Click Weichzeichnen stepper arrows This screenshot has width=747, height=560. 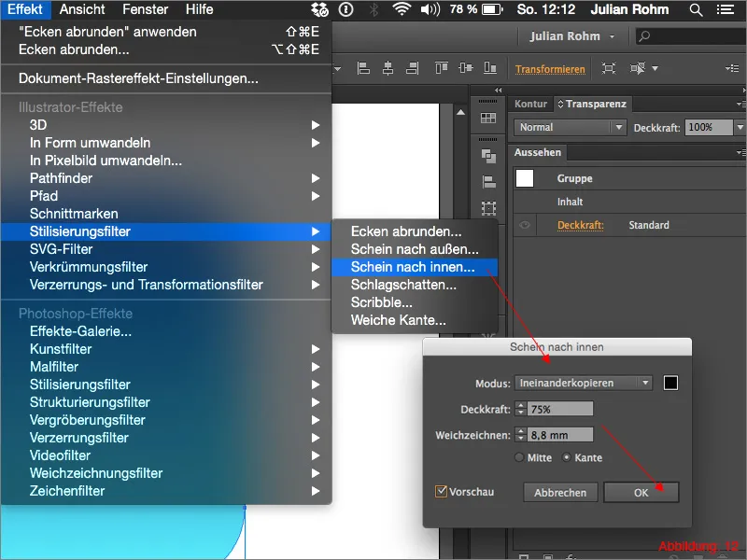521,435
